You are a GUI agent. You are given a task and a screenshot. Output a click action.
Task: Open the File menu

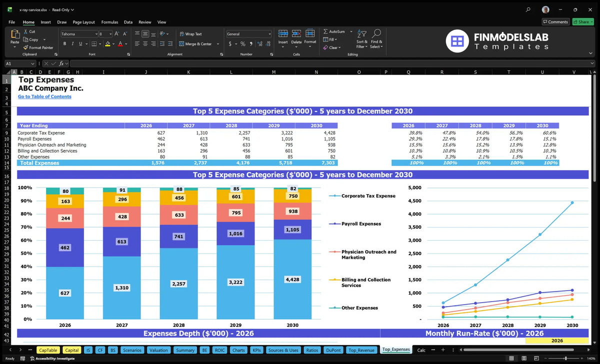click(11, 22)
